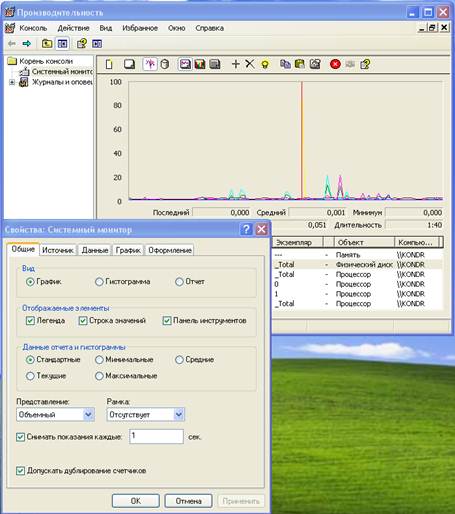
Task: Click the Update Data icon next to freeze
Action: coord(350,64)
